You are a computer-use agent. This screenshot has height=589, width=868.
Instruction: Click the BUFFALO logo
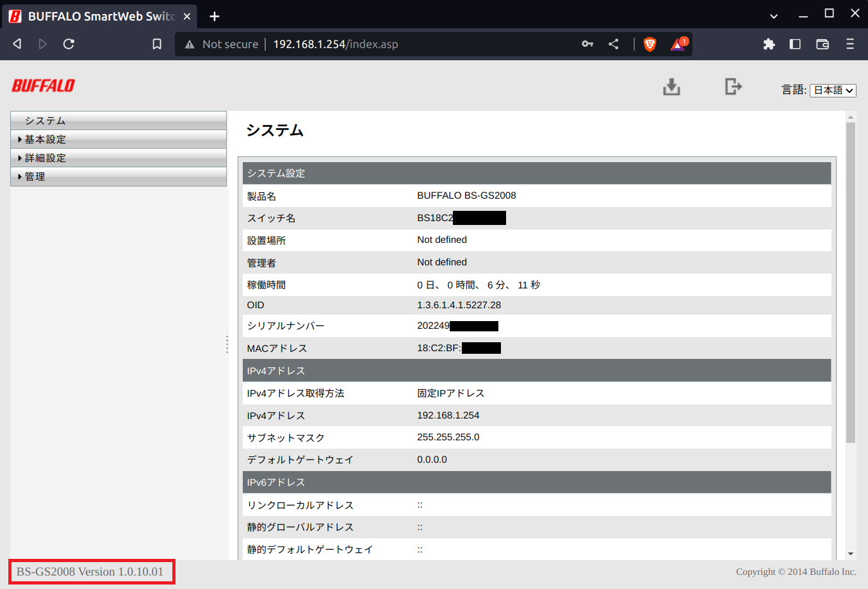click(44, 86)
